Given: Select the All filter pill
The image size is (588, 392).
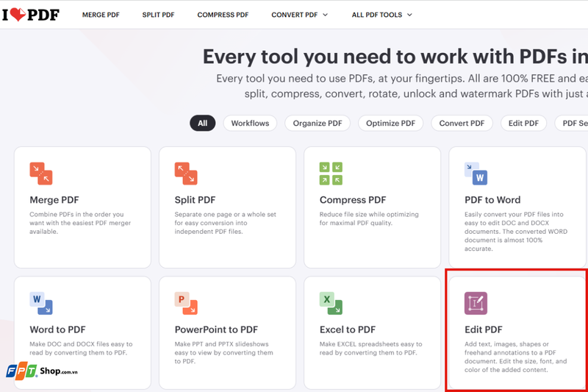Looking at the screenshot, I should point(203,123).
